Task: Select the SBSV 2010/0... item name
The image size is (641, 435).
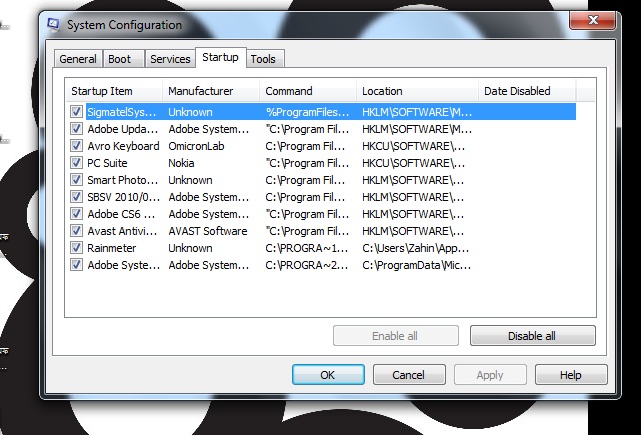Action: [x=123, y=197]
